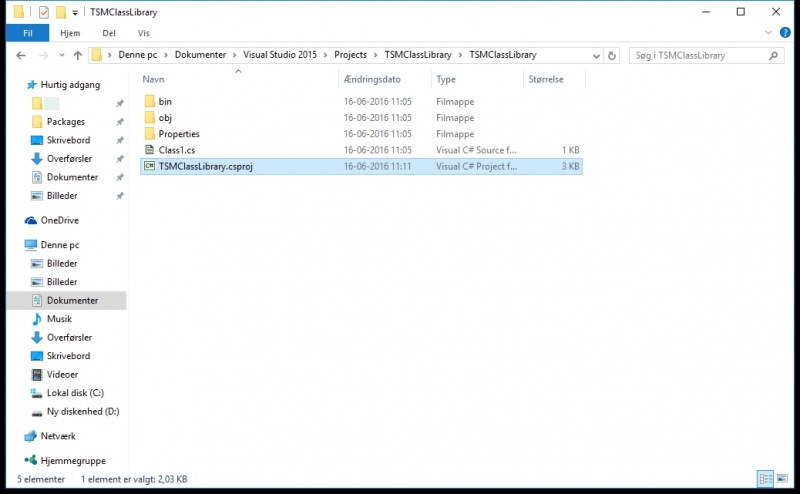Click the '3 KB' size cell

[x=570, y=166]
